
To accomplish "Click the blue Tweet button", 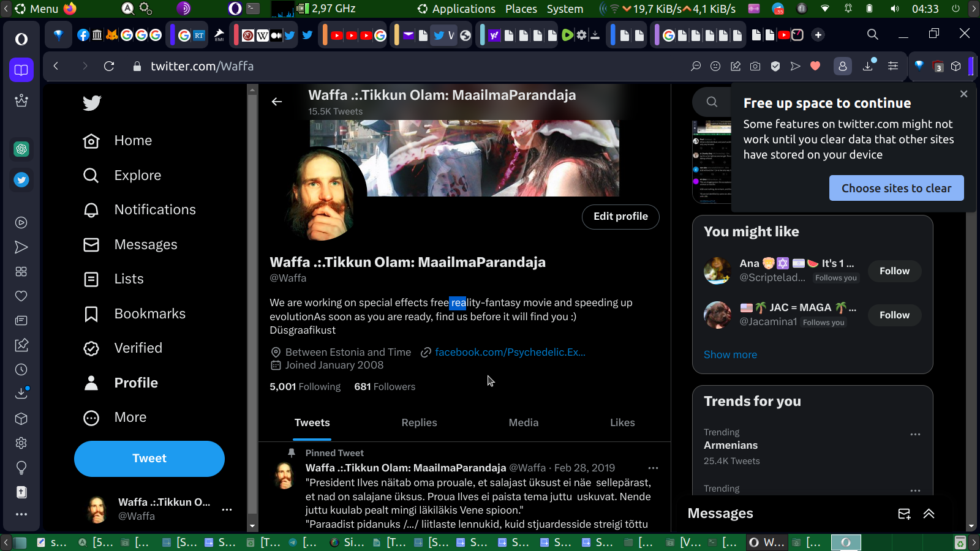I will point(149,459).
